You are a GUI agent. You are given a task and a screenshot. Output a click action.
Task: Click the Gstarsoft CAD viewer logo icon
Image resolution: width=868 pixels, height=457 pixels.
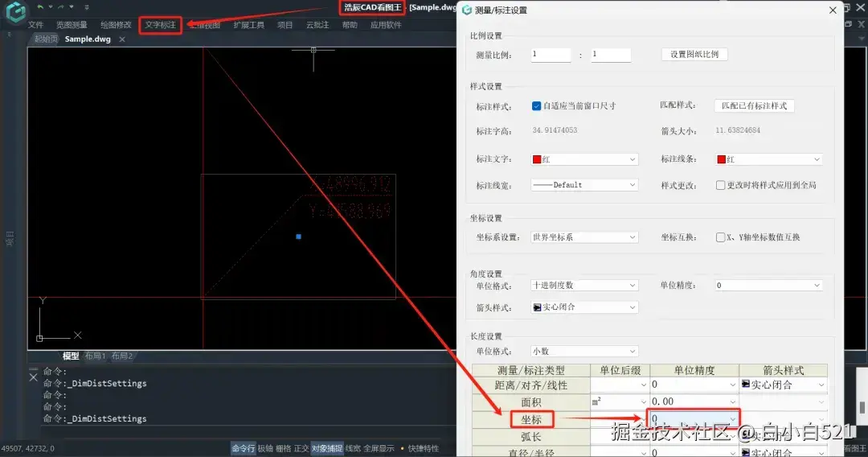(x=15, y=11)
